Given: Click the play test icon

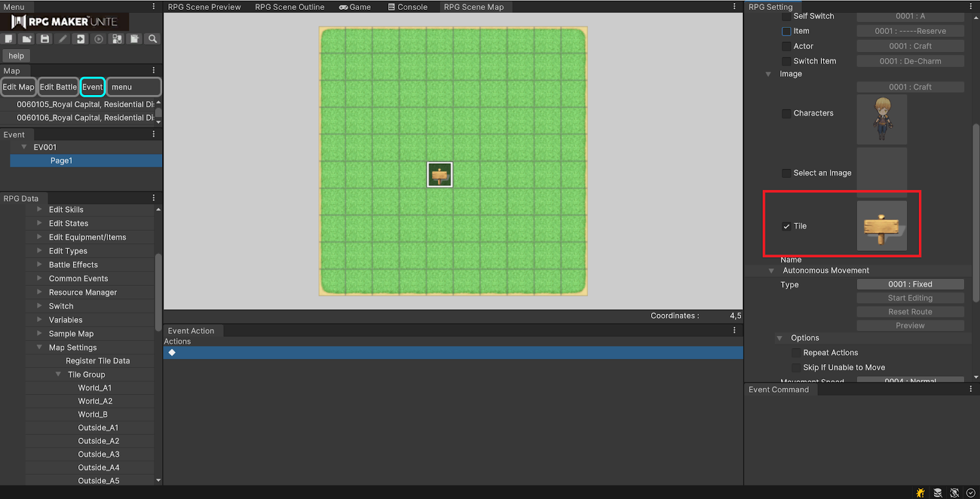Looking at the screenshot, I should (x=99, y=39).
